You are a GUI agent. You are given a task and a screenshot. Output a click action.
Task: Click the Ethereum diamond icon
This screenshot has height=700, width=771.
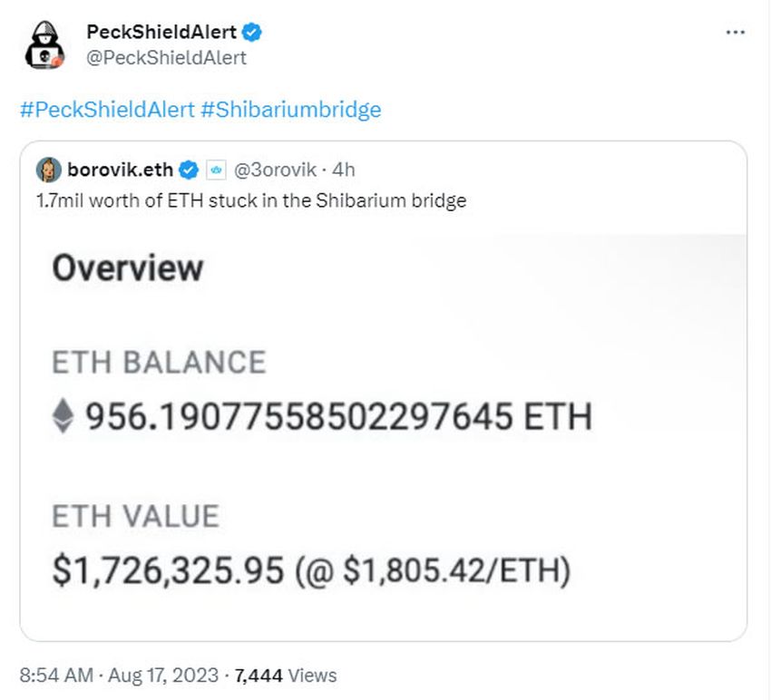63,416
